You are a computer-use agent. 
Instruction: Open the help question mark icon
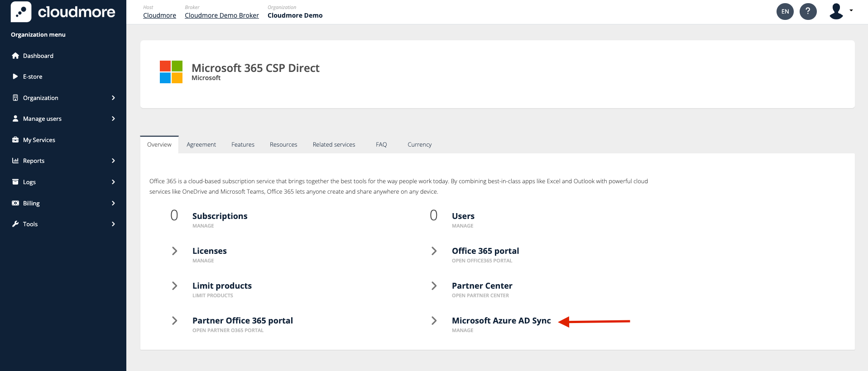(x=808, y=11)
